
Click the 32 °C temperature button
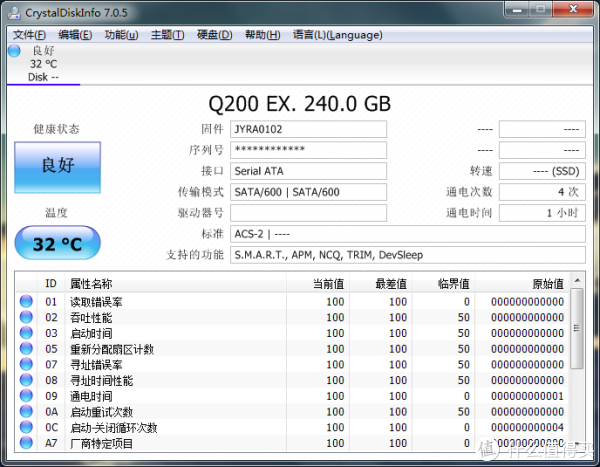(x=58, y=243)
